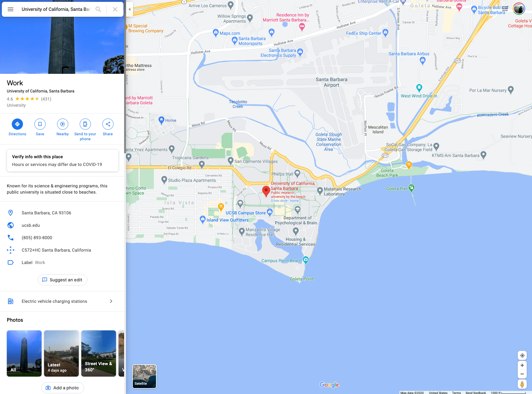532x394 pixels.
Task: Copy plus code C572+HC Santa Barbara
Action: [x=56, y=250]
